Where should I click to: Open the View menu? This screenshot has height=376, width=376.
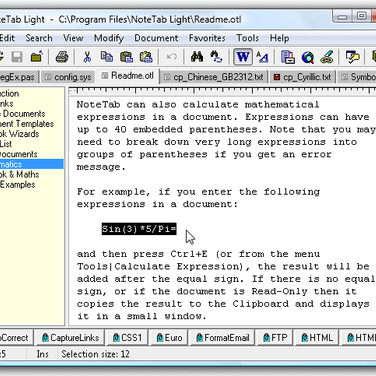73,38
